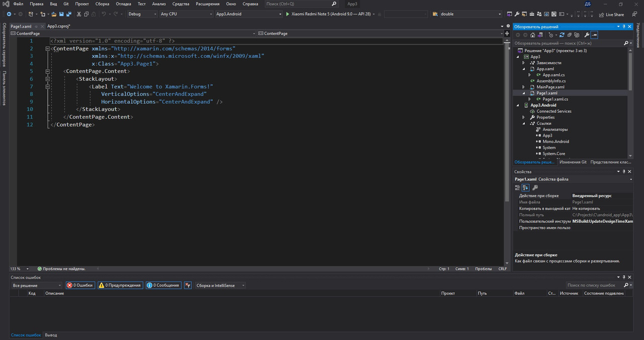The image size is (644, 340).
Task: Click the Live Share button
Action: click(611, 14)
